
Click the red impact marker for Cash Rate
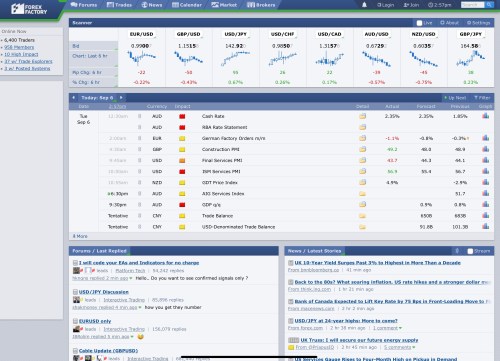click(x=182, y=116)
